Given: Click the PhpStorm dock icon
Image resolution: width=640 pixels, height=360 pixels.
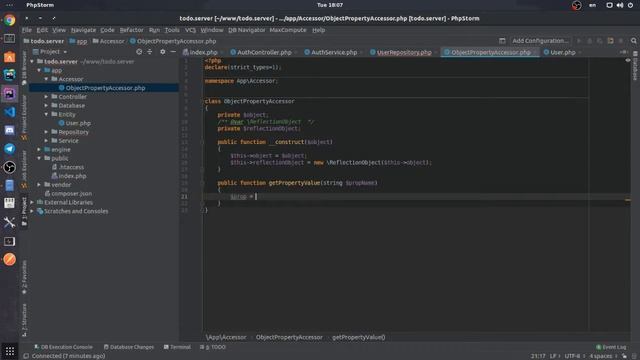Looking at the screenshot, I should pos(9,93).
